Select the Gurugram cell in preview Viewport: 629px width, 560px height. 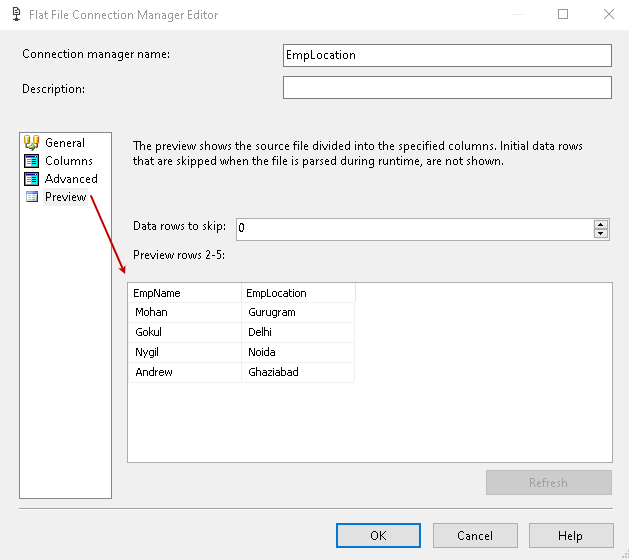(298, 312)
